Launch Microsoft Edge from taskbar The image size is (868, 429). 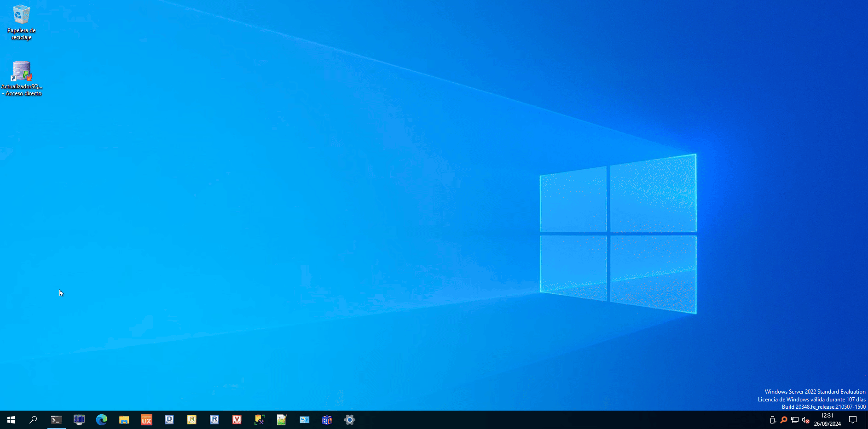pyautogui.click(x=102, y=420)
